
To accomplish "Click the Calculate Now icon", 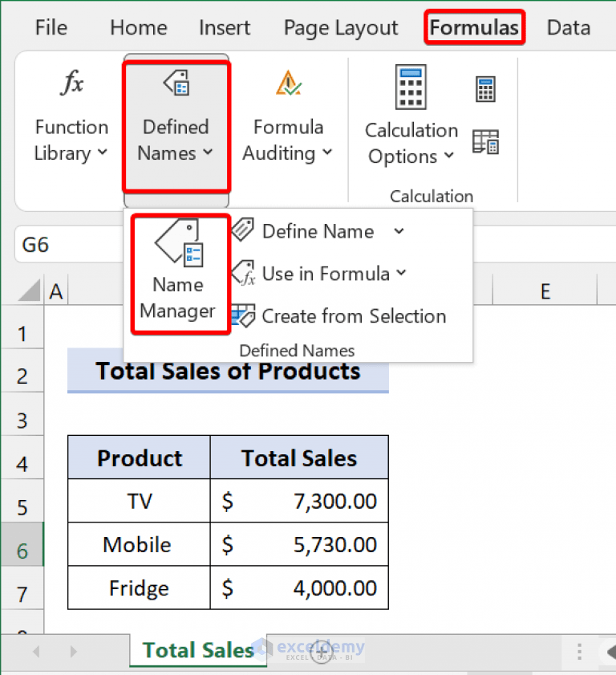I will click(485, 88).
